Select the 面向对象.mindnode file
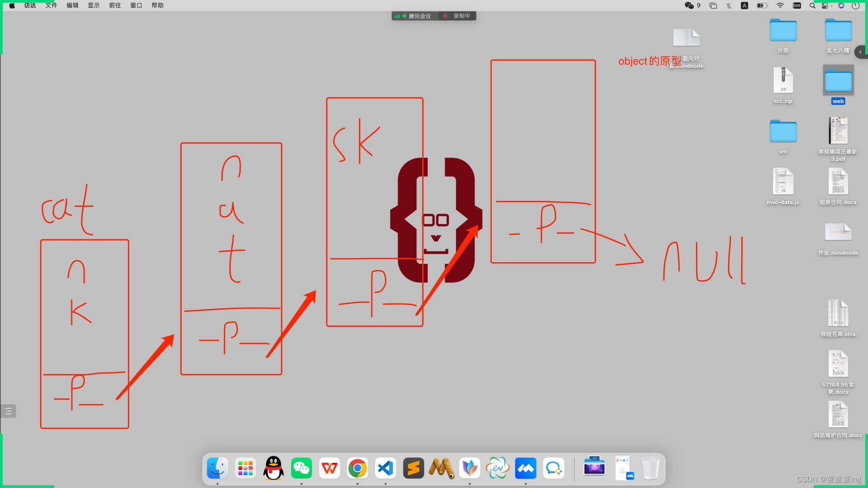This screenshot has height=488, width=868. [x=686, y=48]
